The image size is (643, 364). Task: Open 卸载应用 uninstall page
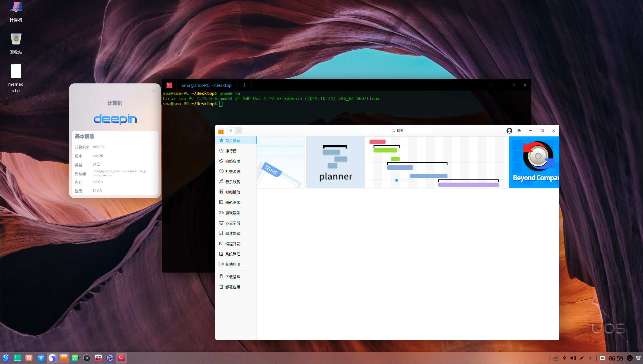232,287
